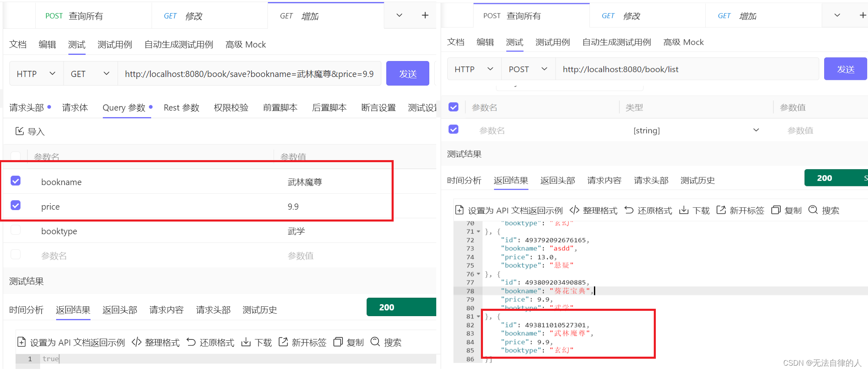The width and height of the screenshot is (868, 371).
Task: Collapse JSON fold arrow at line 81
Action: coord(478,317)
